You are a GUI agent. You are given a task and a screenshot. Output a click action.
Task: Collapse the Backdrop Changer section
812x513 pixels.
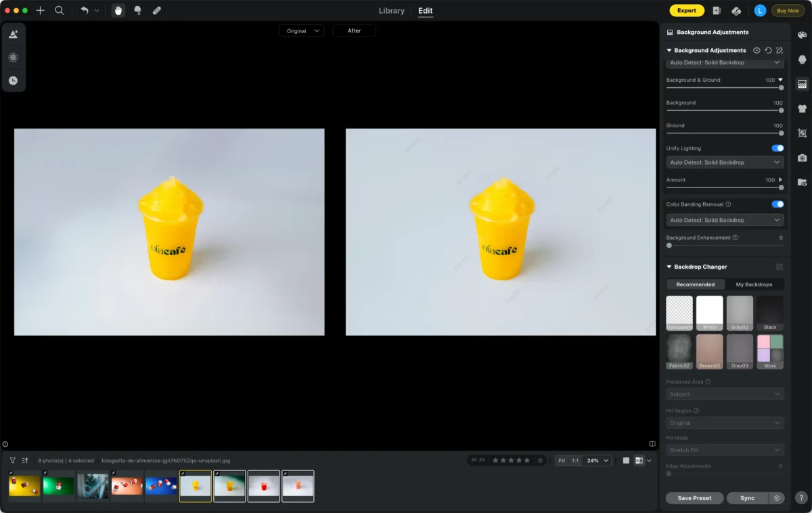[669, 267]
